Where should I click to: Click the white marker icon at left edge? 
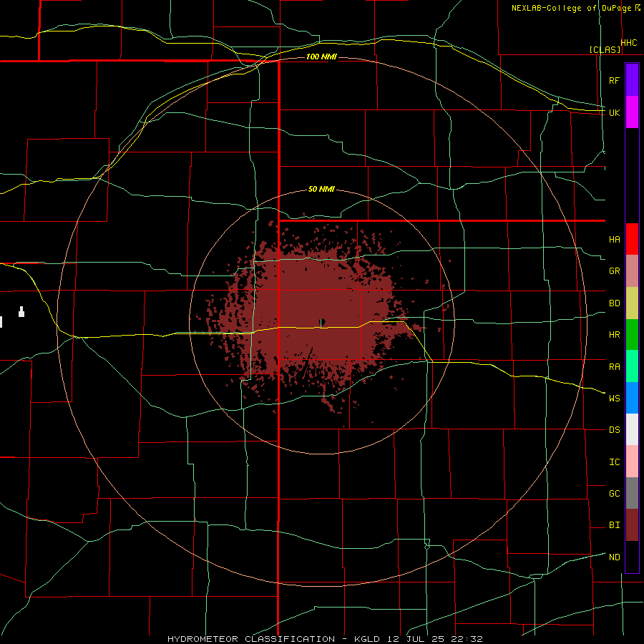(x=21, y=312)
